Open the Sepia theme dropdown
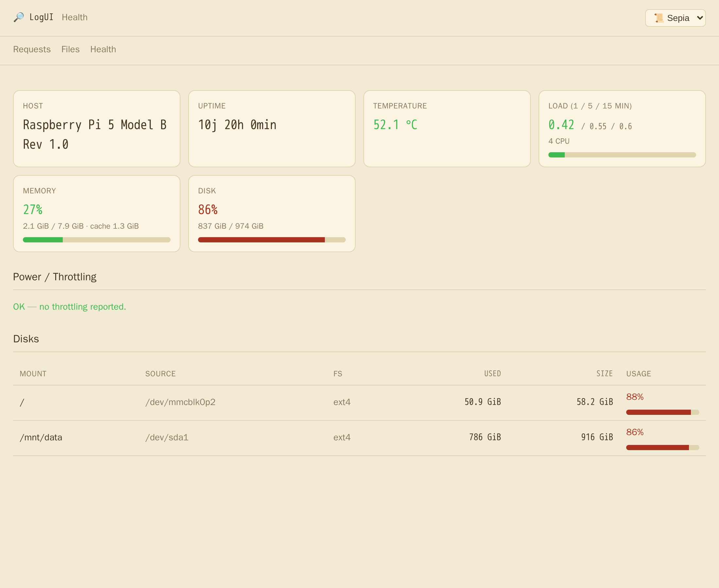Image resolution: width=719 pixels, height=588 pixels. tap(675, 18)
